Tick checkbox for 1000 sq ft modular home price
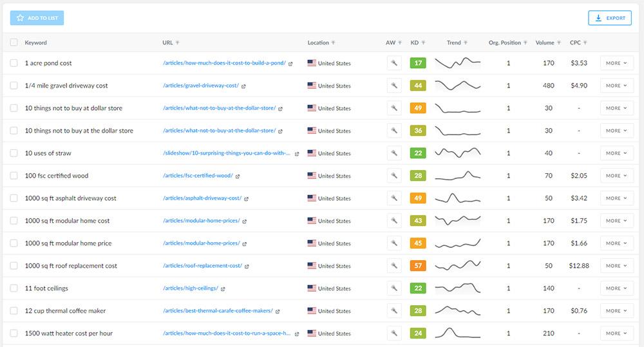Screen dimensions: 644x347 tap(14, 243)
